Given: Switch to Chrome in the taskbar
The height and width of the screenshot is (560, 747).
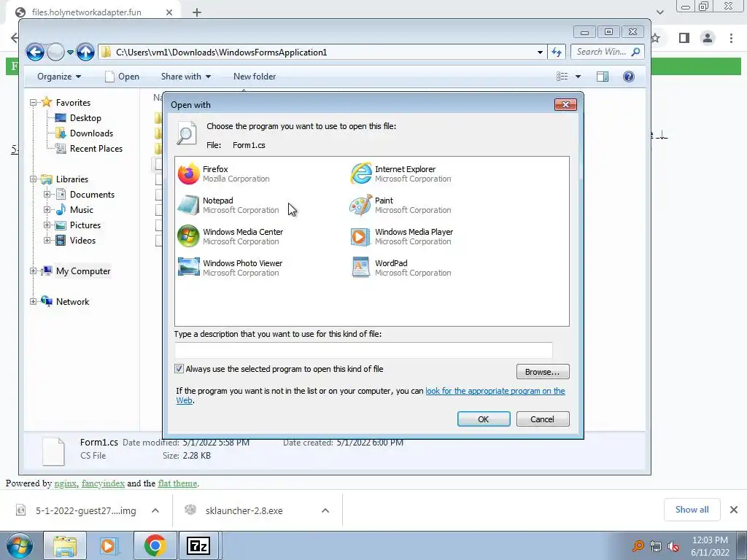Looking at the screenshot, I should (155, 545).
